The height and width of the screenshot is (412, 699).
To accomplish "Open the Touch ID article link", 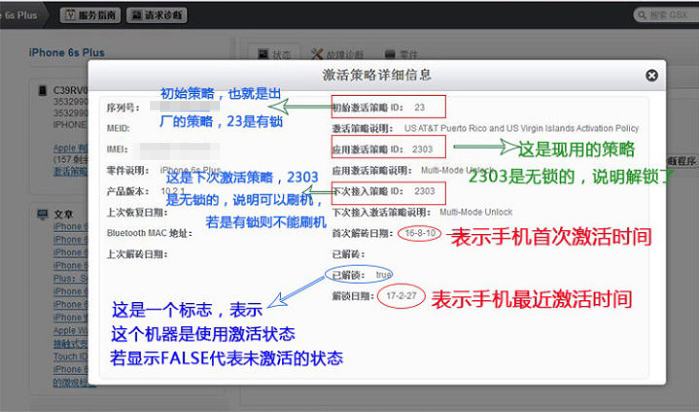I will point(70,356).
